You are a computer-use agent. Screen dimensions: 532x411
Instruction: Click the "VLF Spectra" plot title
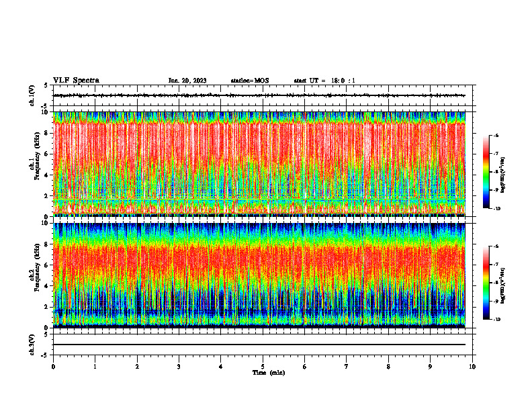[76, 81]
